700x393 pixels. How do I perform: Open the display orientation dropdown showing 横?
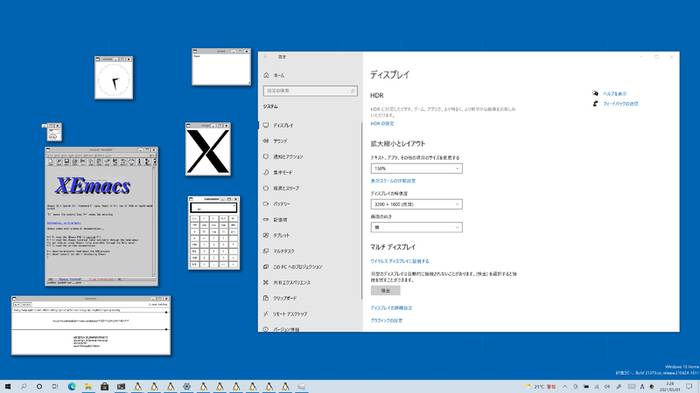(417, 227)
